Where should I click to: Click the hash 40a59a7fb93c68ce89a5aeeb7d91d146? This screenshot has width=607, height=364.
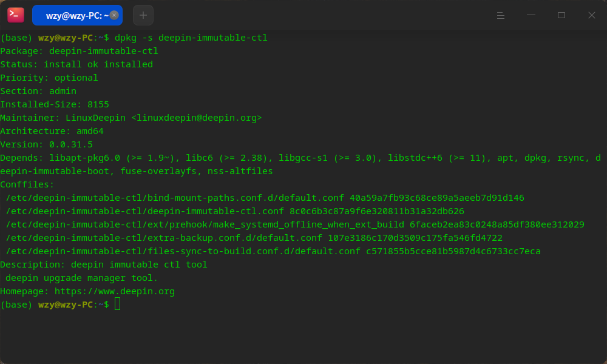click(x=437, y=198)
